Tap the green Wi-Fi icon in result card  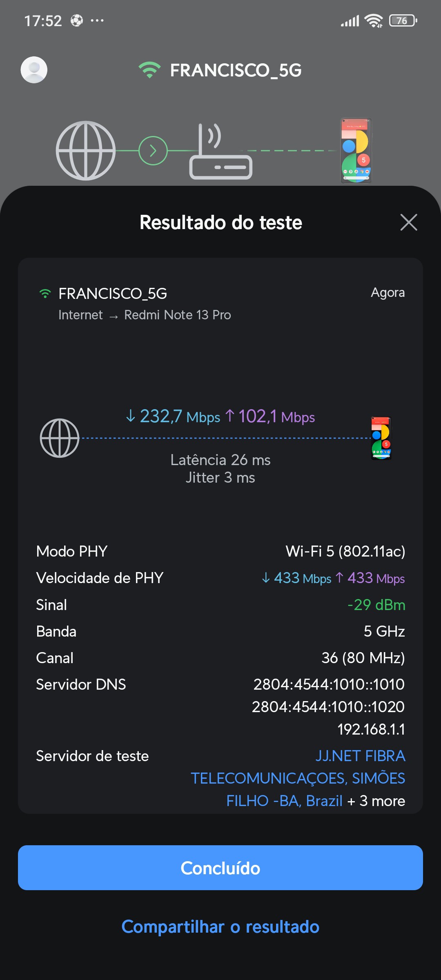tap(45, 294)
